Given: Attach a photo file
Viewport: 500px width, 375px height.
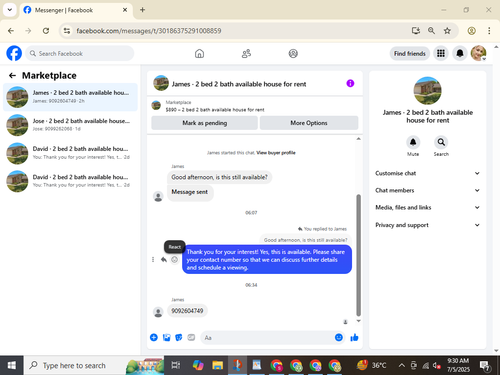Looking at the screenshot, I should point(166,337).
